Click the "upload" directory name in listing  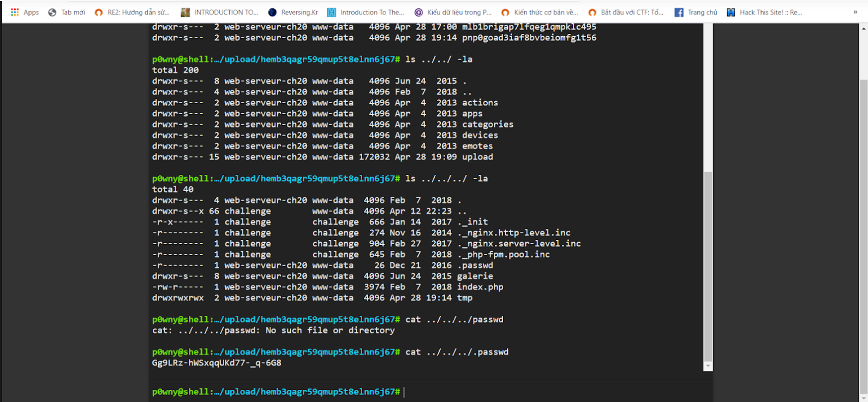477,157
